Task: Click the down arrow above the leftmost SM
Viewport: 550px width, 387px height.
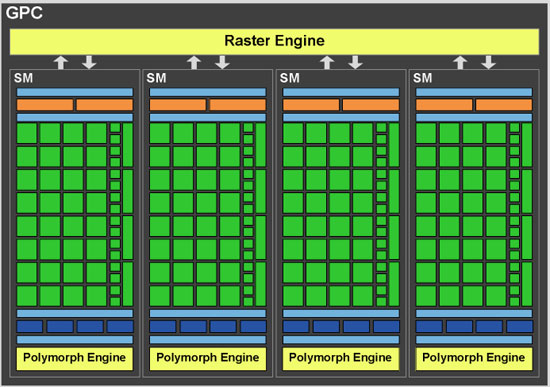Action: [x=89, y=62]
